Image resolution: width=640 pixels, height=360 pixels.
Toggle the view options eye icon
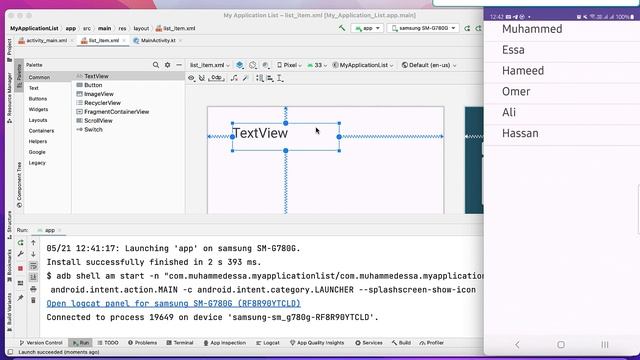tap(191, 78)
